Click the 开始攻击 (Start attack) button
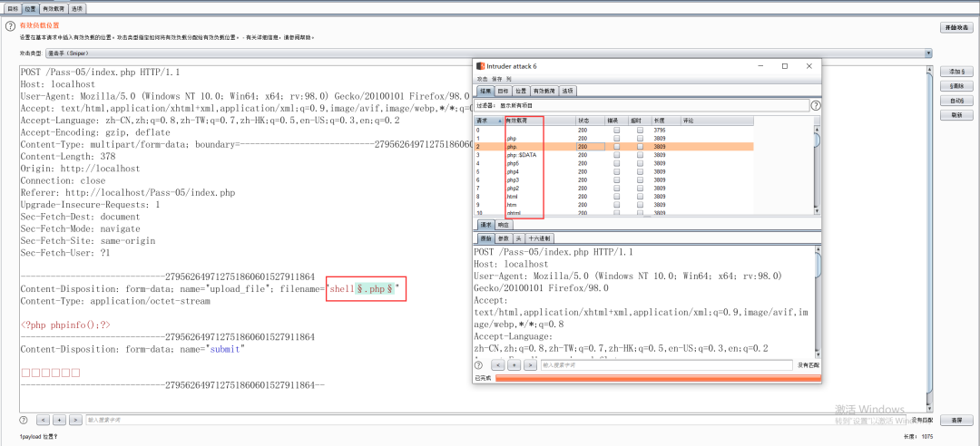The width and height of the screenshot is (980, 446). (956, 27)
